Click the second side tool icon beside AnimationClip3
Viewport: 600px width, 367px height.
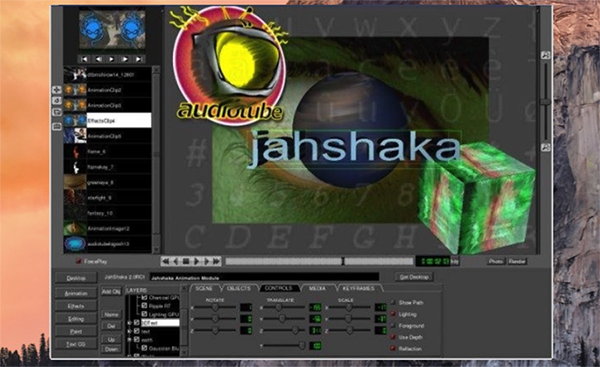click(57, 101)
